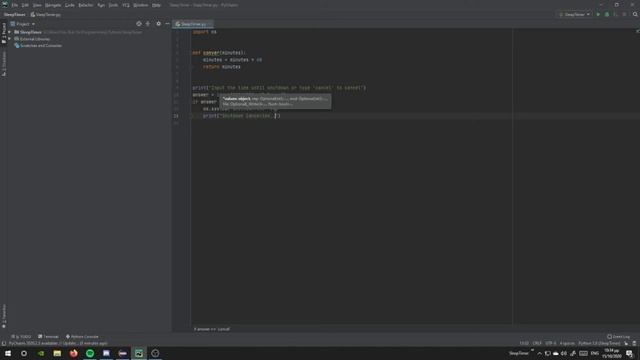640x360 pixels.
Task: Click the taskbar clock and date
Action: (x=611, y=353)
